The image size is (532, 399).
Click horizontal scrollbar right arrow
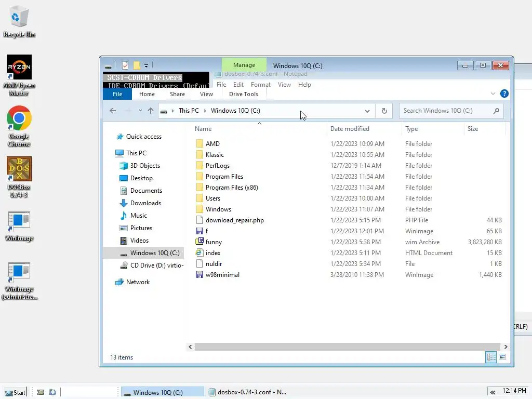click(506, 347)
